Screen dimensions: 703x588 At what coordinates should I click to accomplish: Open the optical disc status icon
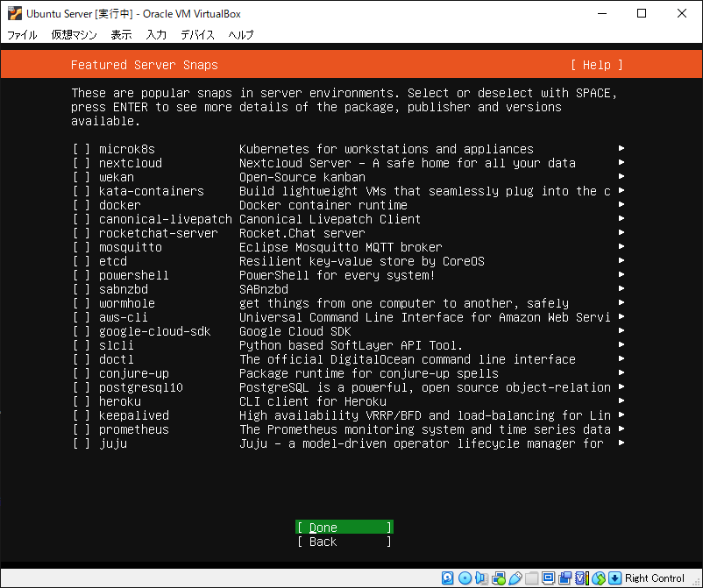pyautogui.click(x=465, y=578)
